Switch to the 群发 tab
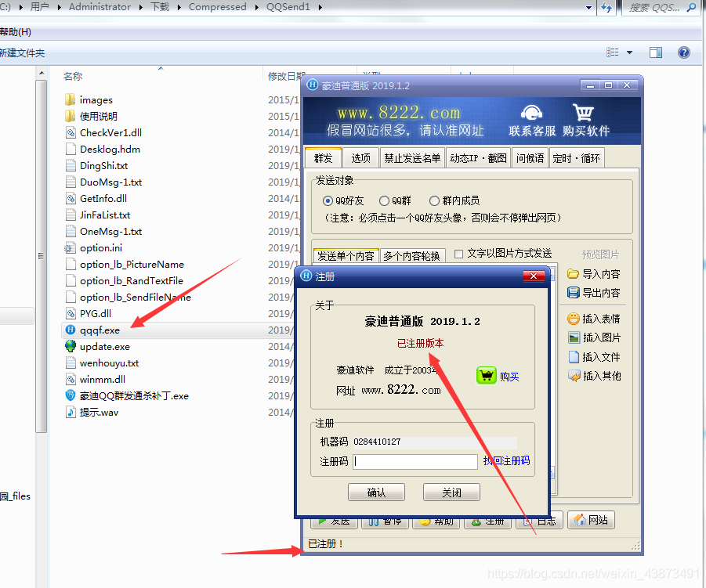This screenshot has height=588, width=706. tap(323, 157)
